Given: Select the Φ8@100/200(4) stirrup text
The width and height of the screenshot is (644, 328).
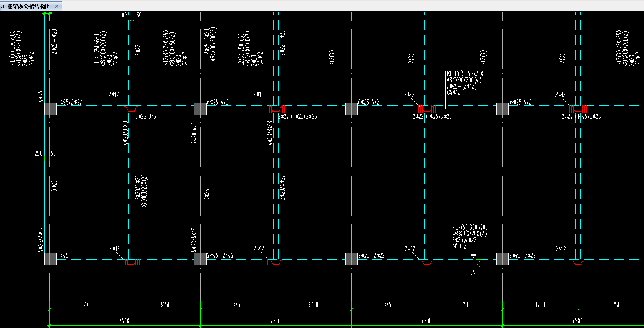Looking at the screenshot, I should pyautogui.click(x=464, y=80).
